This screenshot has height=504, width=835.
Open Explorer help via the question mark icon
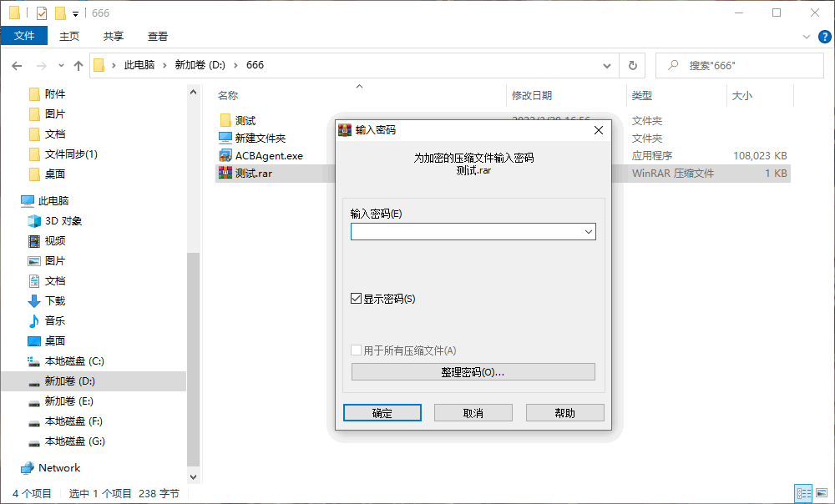825,36
